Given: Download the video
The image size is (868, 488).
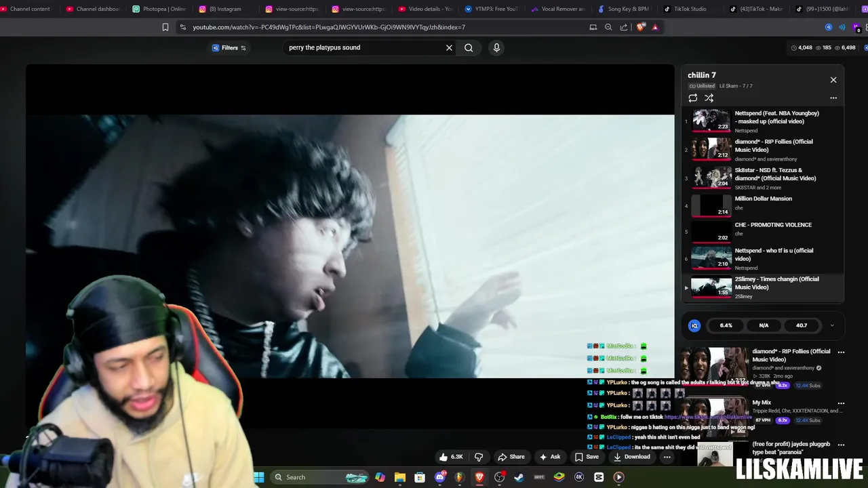Looking at the screenshot, I should 631,457.
